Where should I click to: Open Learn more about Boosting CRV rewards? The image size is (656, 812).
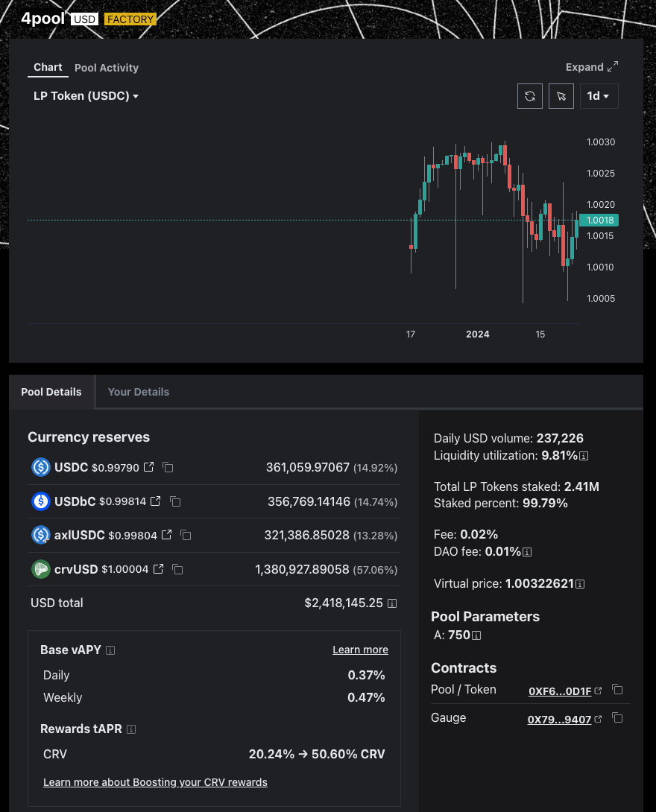155,782
